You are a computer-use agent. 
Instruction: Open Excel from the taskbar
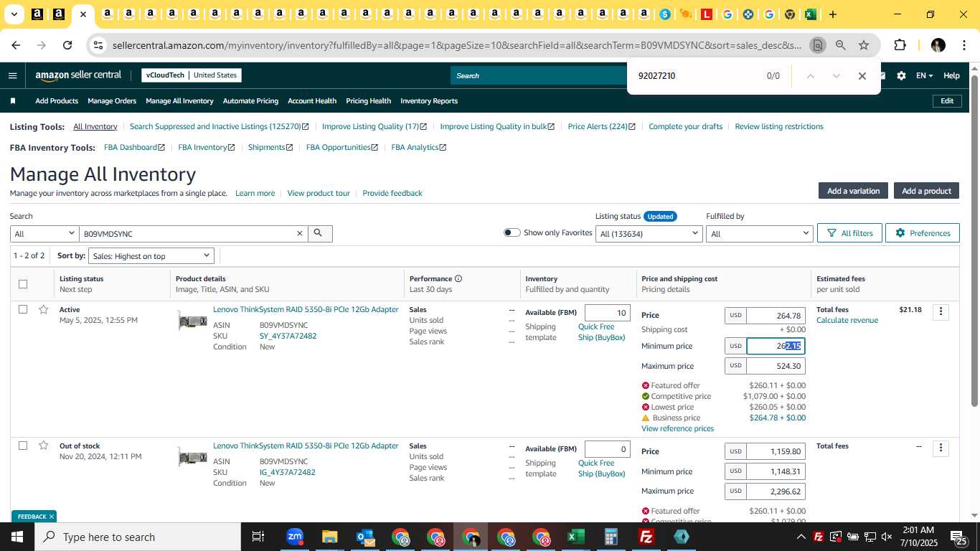[x=575, y=537]
